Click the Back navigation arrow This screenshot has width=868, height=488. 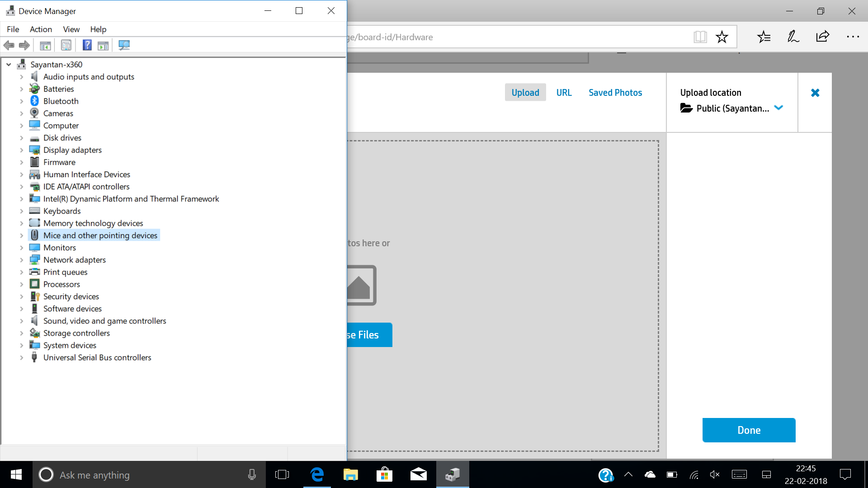(x=9, y=45)
